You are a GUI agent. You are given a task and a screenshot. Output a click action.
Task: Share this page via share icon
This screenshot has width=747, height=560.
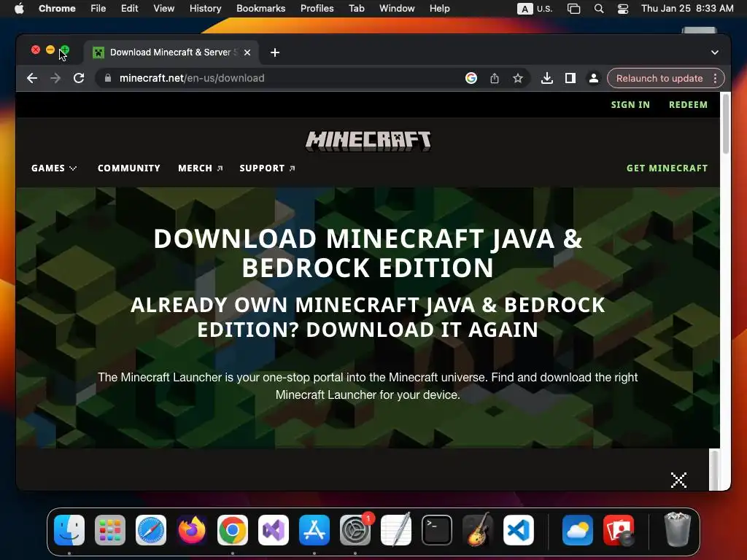click(x=495, y=78)
